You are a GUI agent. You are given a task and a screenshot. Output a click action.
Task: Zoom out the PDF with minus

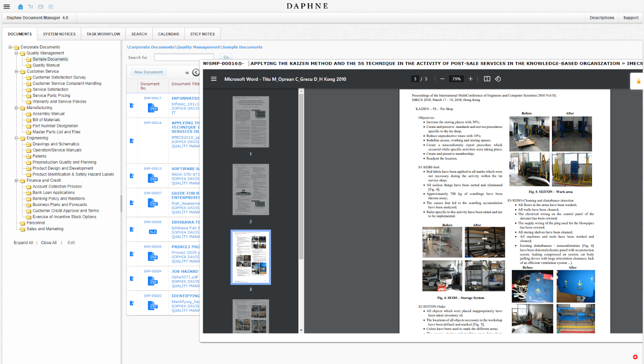(x=442, y=79)
